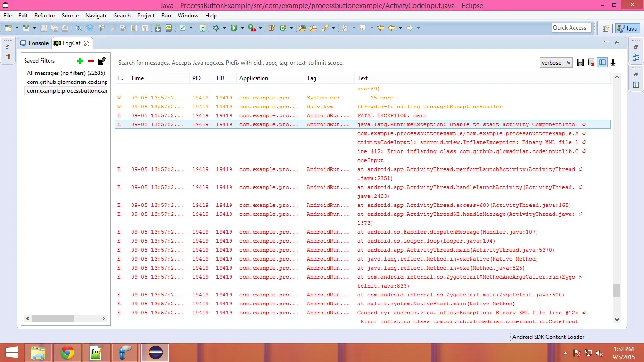Expand the Debug dropdown arrow
The height and width of the screenshot is (362, 644).
click(224, 28)
